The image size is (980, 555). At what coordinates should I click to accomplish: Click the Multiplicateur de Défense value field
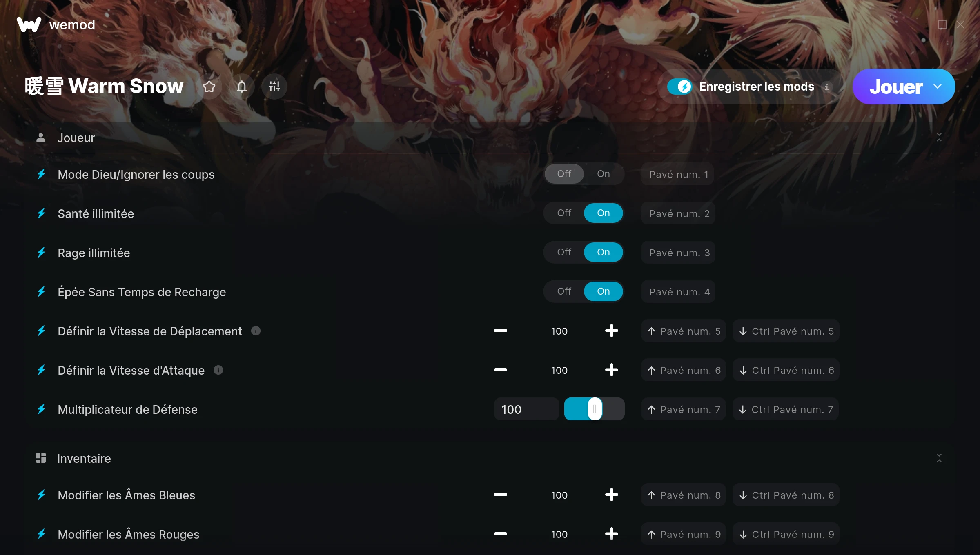(x=526, y=409)
